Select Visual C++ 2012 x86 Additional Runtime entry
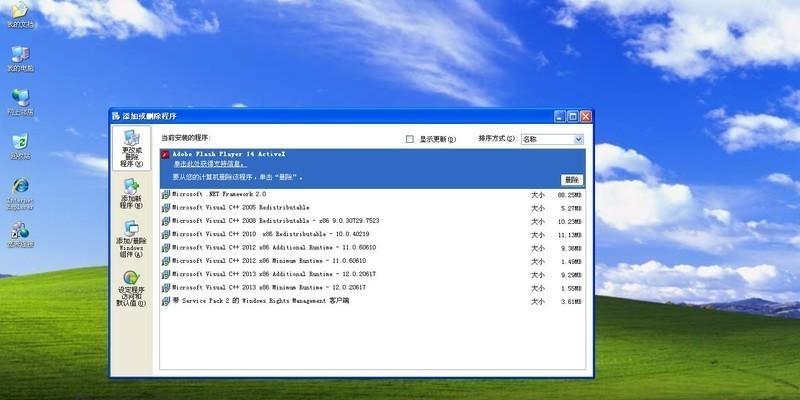Viewport: 800px width, 400px height. click(372, 247)
